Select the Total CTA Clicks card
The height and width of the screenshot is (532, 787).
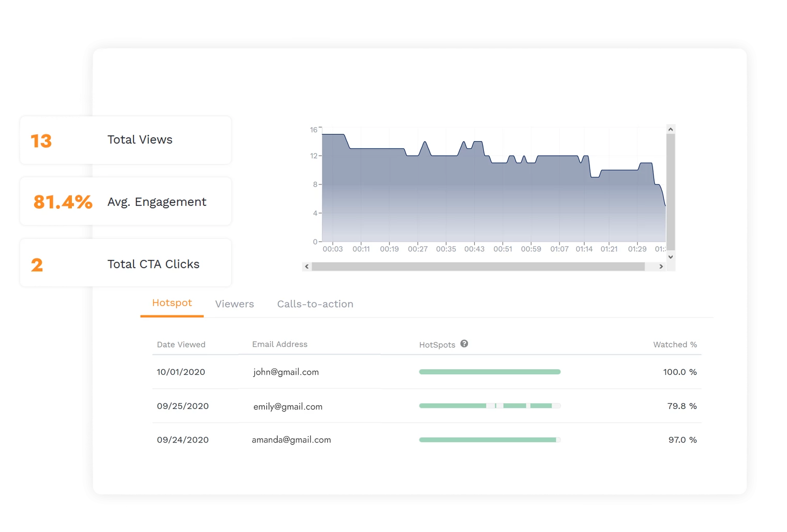pyautogui.click(x=126, y=263)
